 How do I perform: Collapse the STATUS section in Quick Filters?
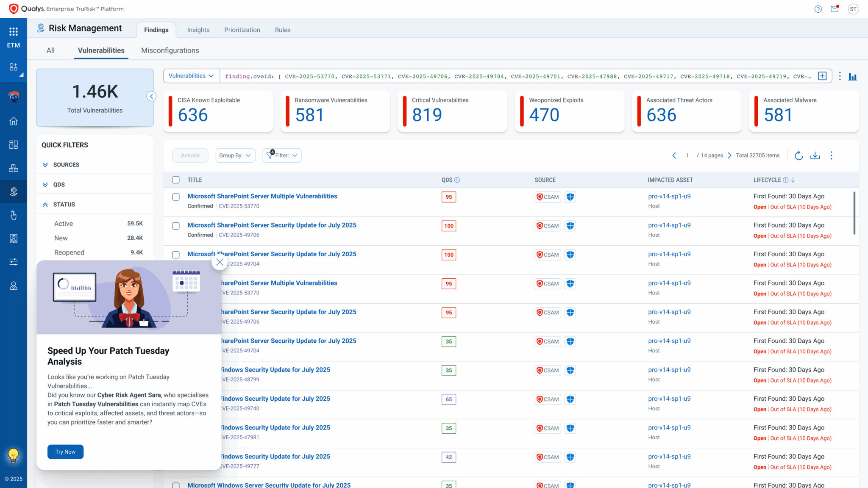pos(45,204)
